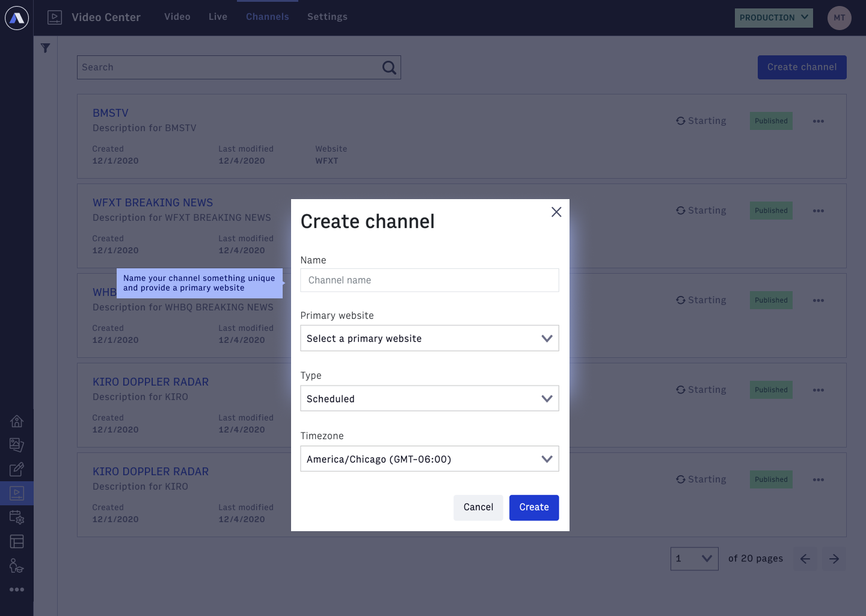Open the filter funnel icon
Image resolution: width=866 pixels, height=616 pixels.
click(46, 48)
